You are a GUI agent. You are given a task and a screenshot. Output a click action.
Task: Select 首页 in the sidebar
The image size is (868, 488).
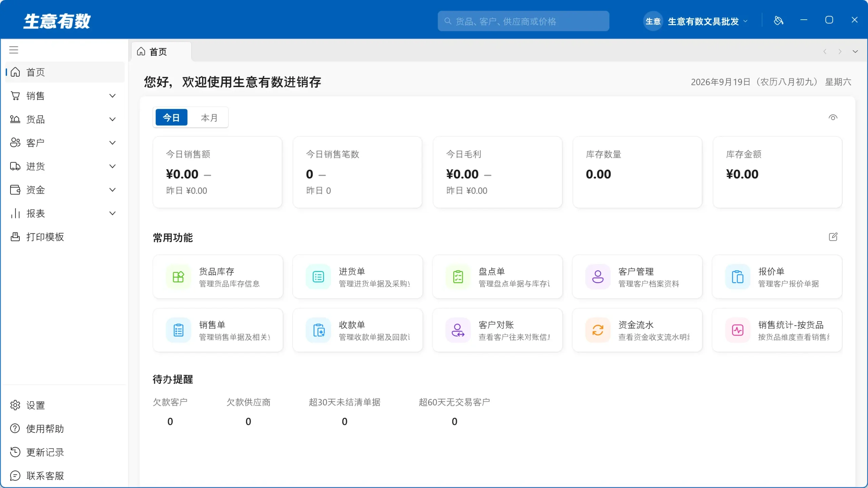65,72
